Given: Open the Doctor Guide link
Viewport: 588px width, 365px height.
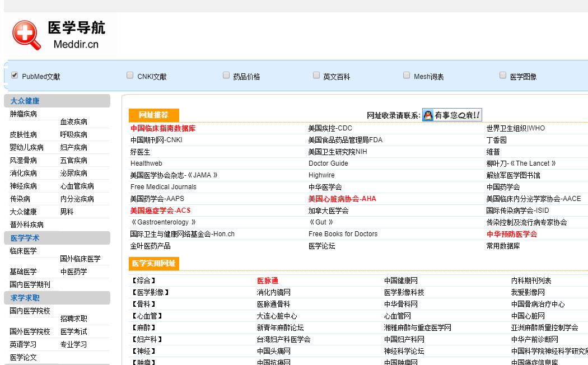Looking at the screenshot, I should pyautogui.click(x=328, y=163).
